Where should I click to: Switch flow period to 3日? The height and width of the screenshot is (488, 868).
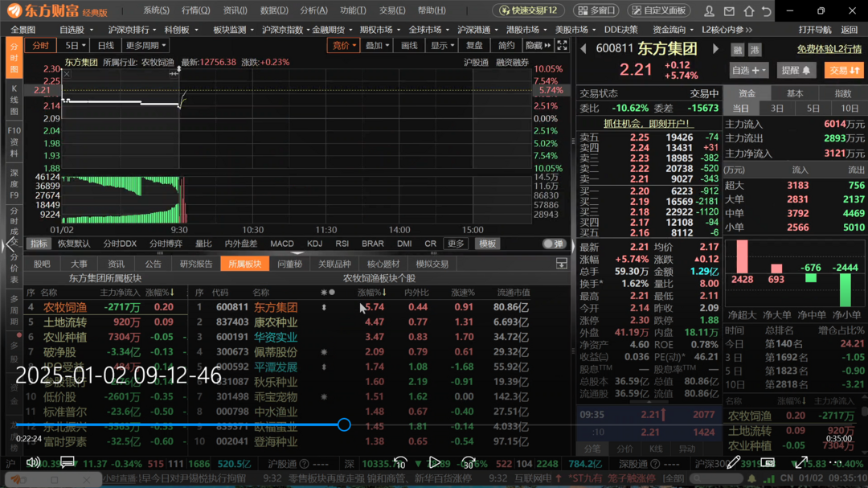[x=776, y=109]
